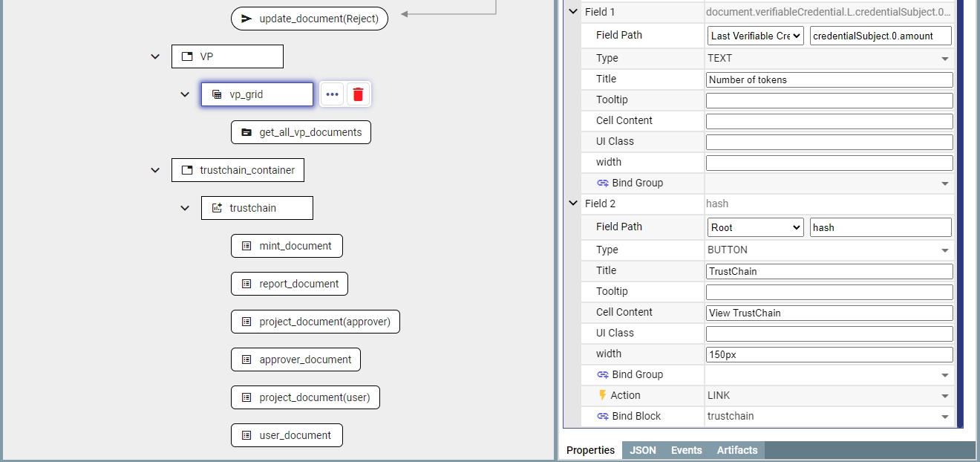This screenshot has width=980, height=462.
Task: Open the Action LINK dropdown
Action: pyautogui.click(x=829, y=395)
